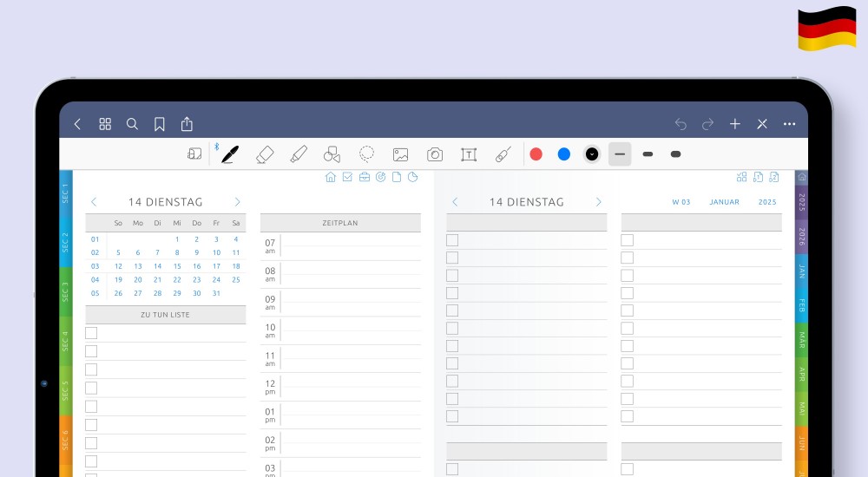Check the first checkbox on the right page
Screen dimensions: 868x477
452,240
